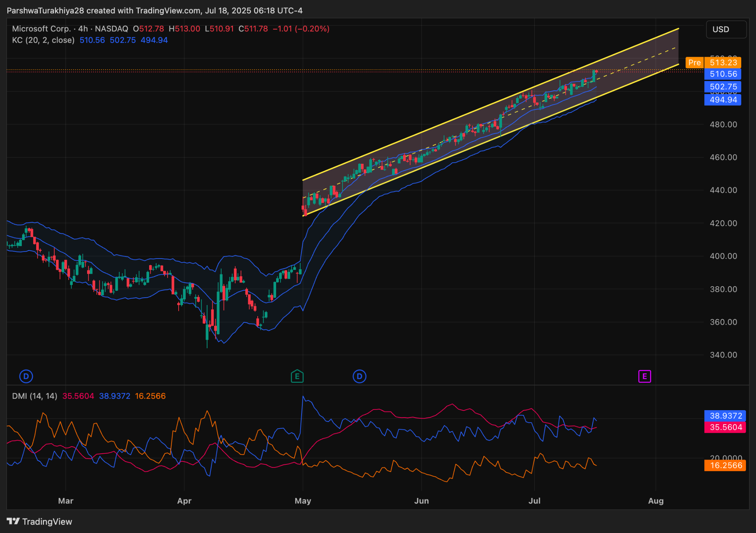The height and width of the screenshot is (533, 756).
Task: Click the dividend D marker after mid-May
Action: [x=359, y=377]
